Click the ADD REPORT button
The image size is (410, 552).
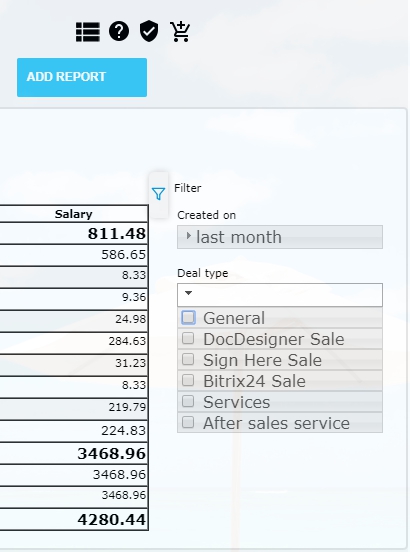pos(82,77)
